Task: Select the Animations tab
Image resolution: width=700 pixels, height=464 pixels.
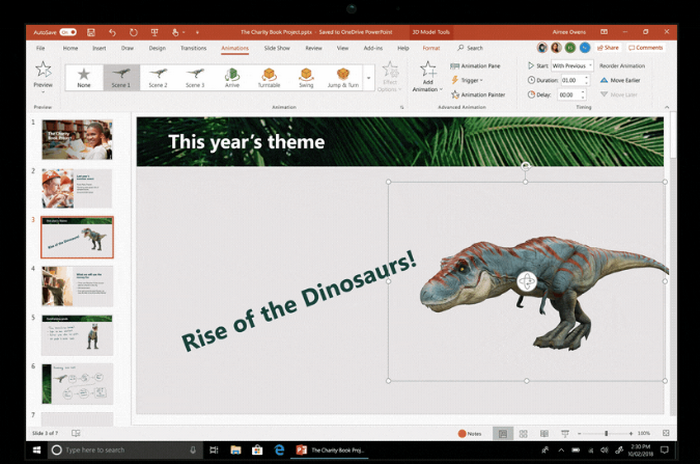Action: pos(235,48)
